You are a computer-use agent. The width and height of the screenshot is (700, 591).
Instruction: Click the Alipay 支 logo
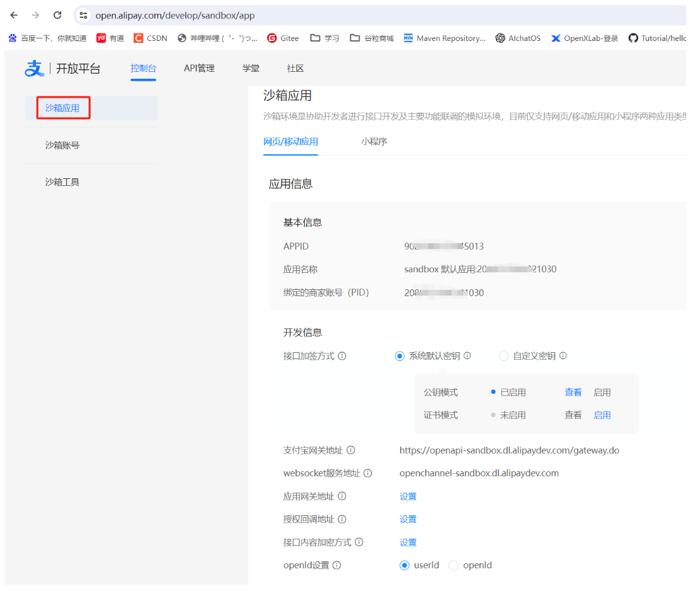pos(35,68)
